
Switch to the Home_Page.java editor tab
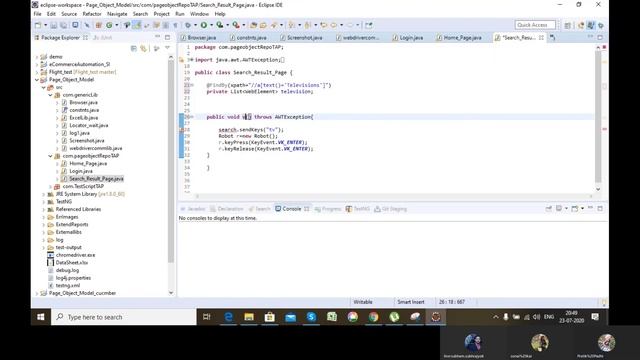point(459,38)
